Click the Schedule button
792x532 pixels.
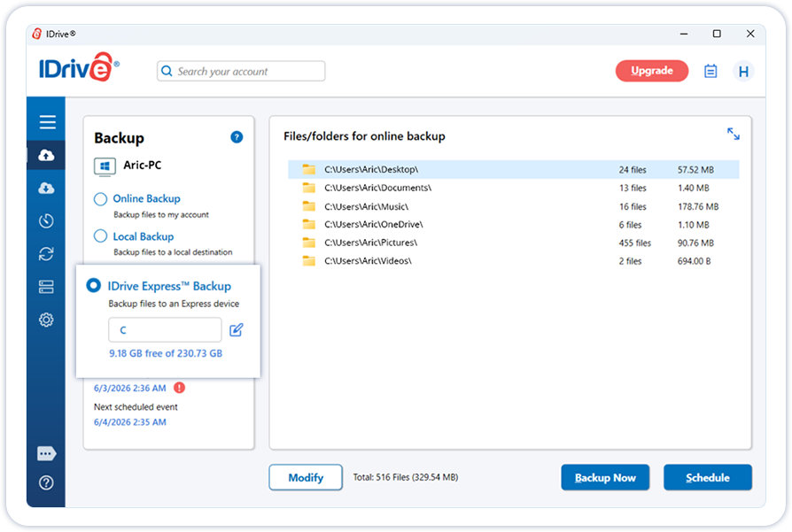click(708, 477)
